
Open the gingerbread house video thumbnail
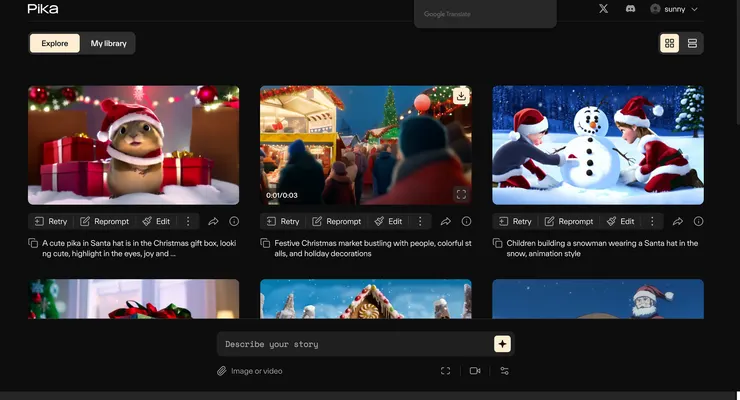pyautogui.click(x=366, y=299)
